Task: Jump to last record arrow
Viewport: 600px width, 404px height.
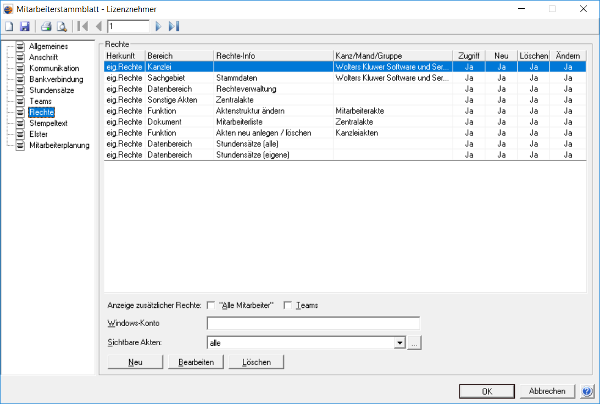Action: click(x=174, y=26)
